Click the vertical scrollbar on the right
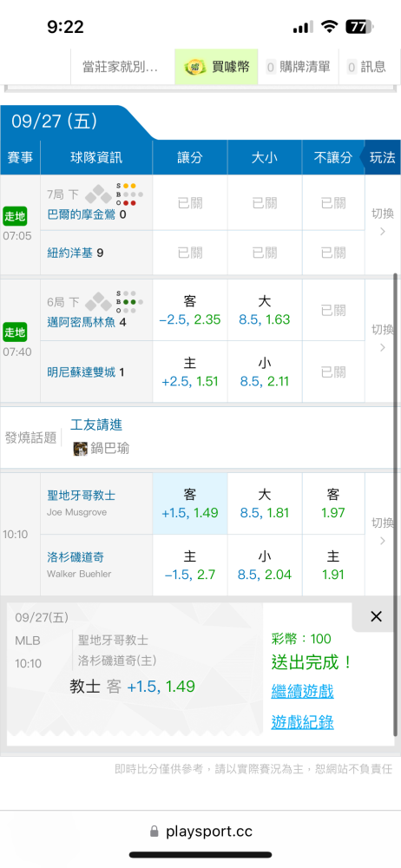This screenshot has width=401, height=868. click(x=396, y=503)
